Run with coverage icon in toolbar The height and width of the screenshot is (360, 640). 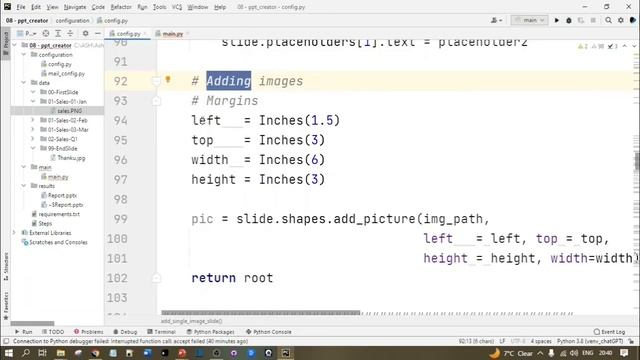point(581,20)
